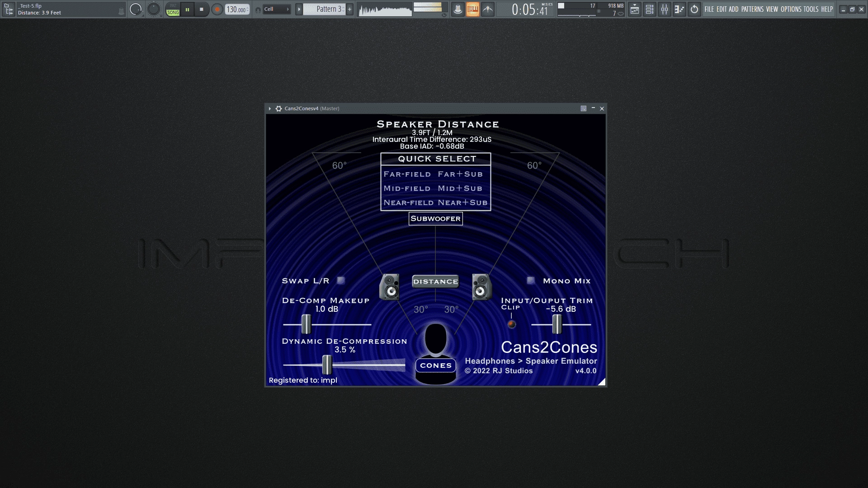This screenshot has height=488, width=868.
Task: Close the Cans2Conesv4 plugin window
Action: click(x=602, y=108)
